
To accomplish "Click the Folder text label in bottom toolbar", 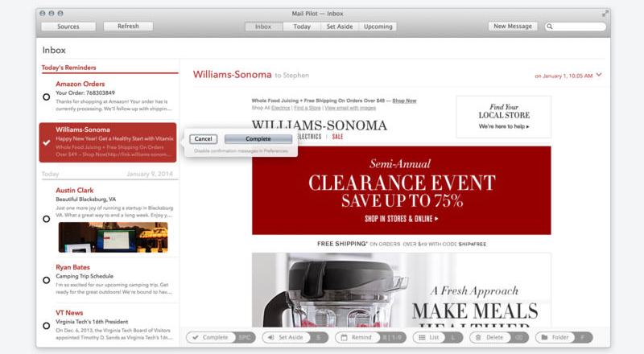I will click(560, 338).
